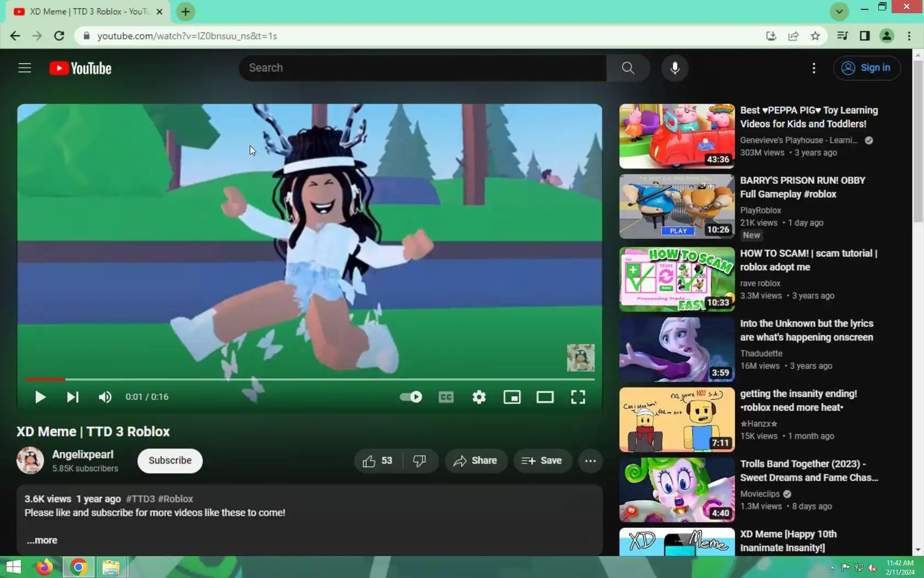Open the Windows Start menu
The width and height of the screenshot is (924, 578).
coord(13,567)
